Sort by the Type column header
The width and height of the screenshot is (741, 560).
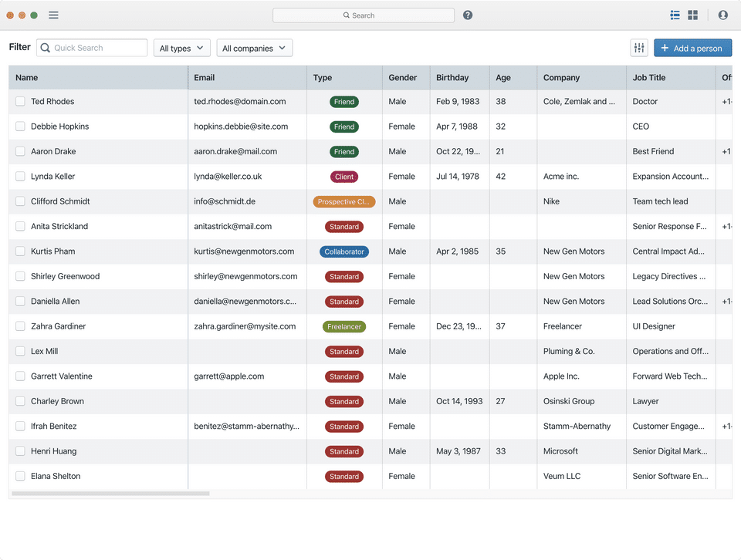click(x=344, y=77)
